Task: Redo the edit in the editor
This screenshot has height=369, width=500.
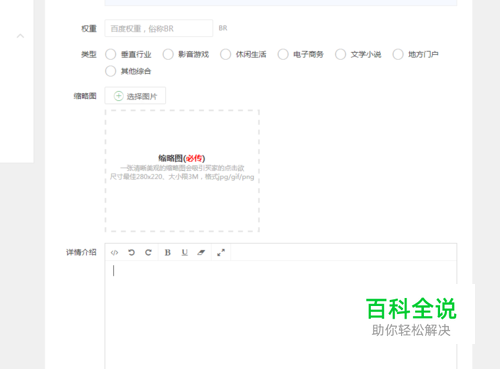Action: click(148, 253)
